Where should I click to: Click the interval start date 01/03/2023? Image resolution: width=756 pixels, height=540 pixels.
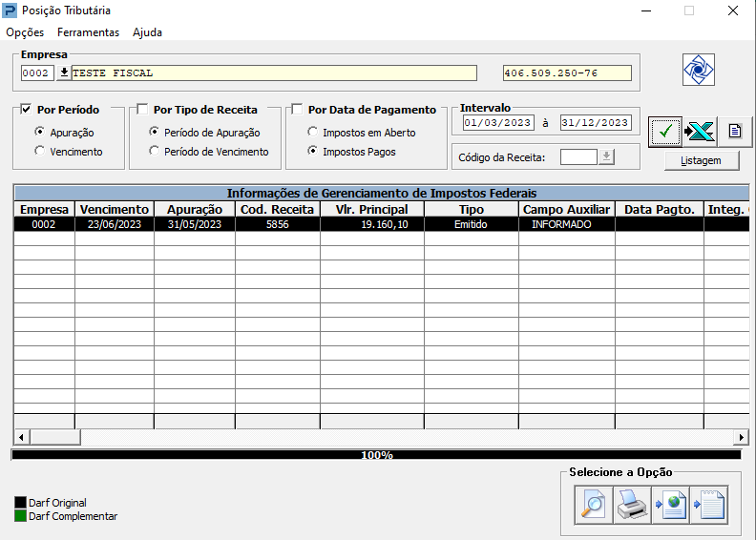(x=498, y=122)
